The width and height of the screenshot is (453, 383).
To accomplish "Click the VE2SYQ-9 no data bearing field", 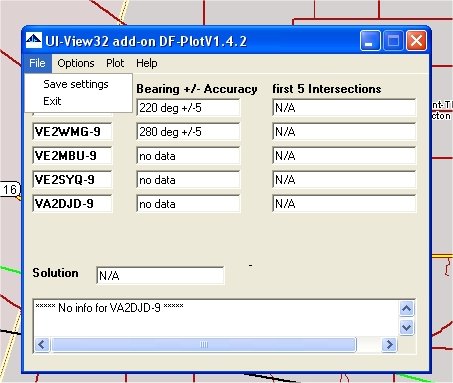I will point(188,179).
